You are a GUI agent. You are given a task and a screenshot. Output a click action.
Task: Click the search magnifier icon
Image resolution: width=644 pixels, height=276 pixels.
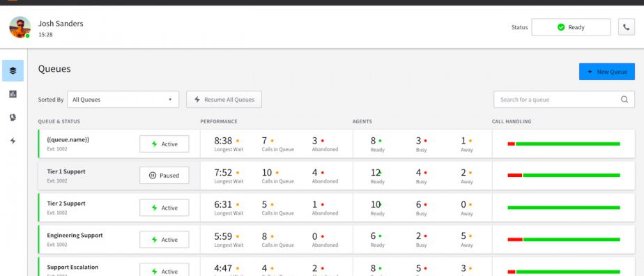[x=624, y=100]
